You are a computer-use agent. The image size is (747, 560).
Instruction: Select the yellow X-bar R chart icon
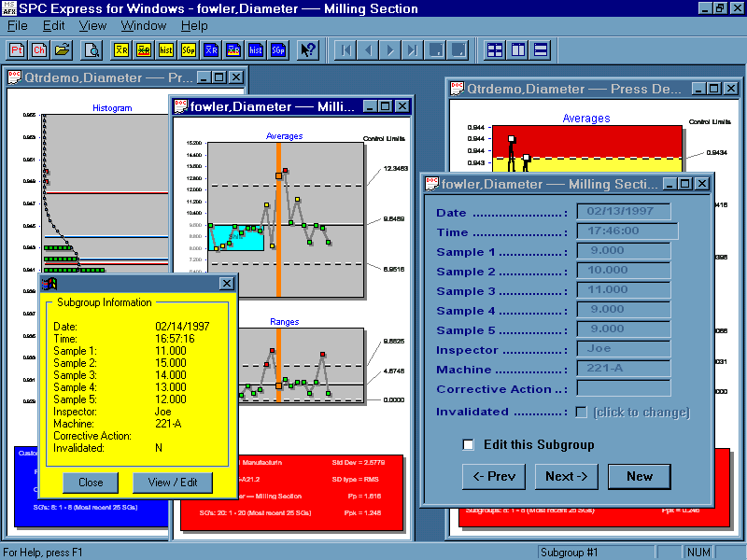121,50
